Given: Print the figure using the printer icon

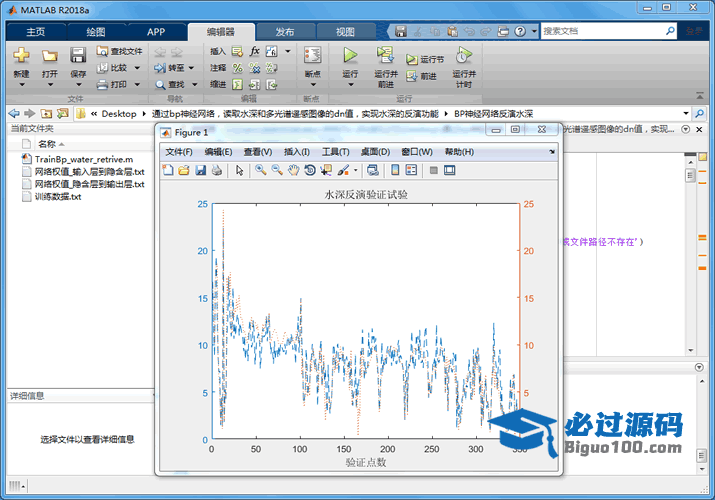Looking at the screenshot, I should (216, 170).
